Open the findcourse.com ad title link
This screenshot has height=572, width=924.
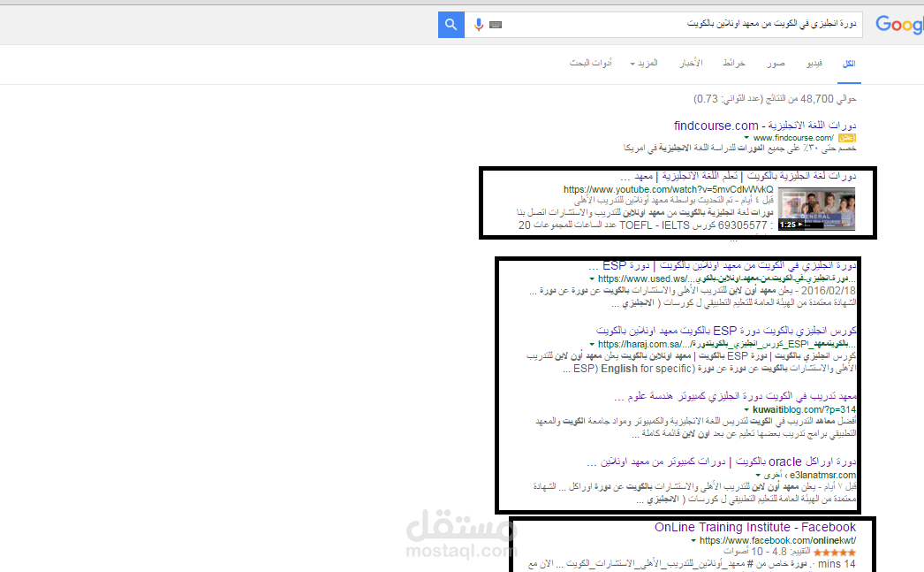click(765, 126)
